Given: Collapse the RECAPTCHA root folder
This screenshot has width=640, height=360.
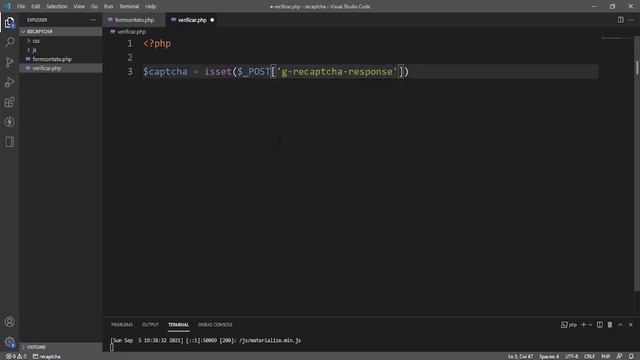Looking at the screenshot, I should coord(61,31).
